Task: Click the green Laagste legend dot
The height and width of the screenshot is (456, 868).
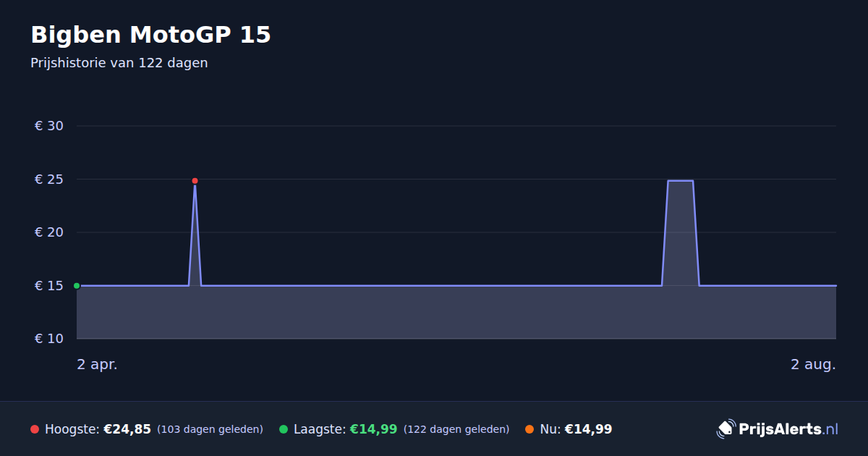Action: [x=284, y=429]
